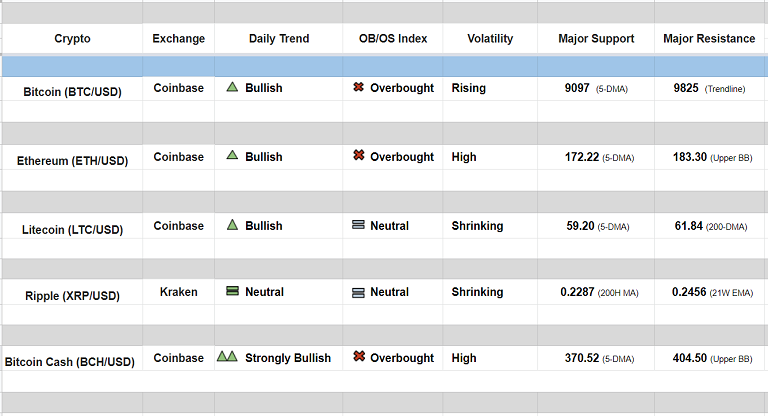Click Bitcoin Cash's red overbought X icon
Screen dimensions: 768x416
(358, 357)
